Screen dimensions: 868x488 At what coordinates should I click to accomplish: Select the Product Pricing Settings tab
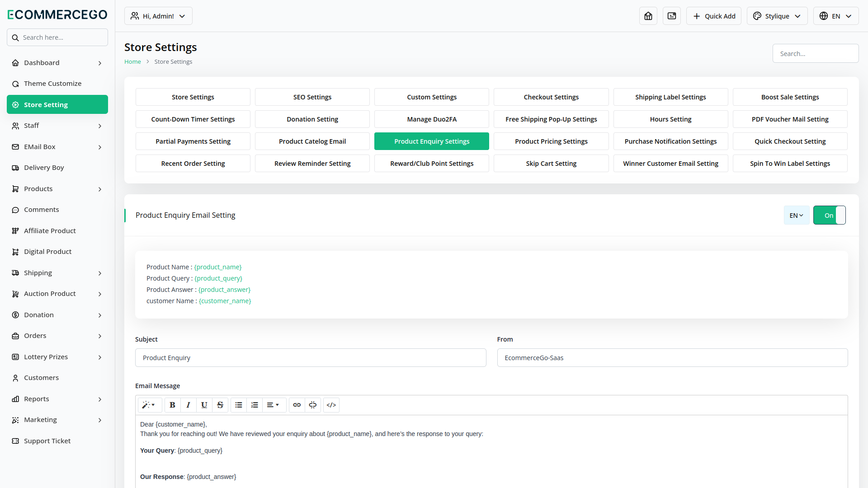[x=551, y=141]
